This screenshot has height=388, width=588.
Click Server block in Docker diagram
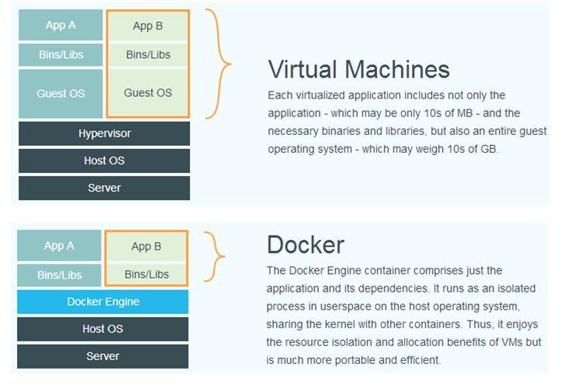click(102, 356)
